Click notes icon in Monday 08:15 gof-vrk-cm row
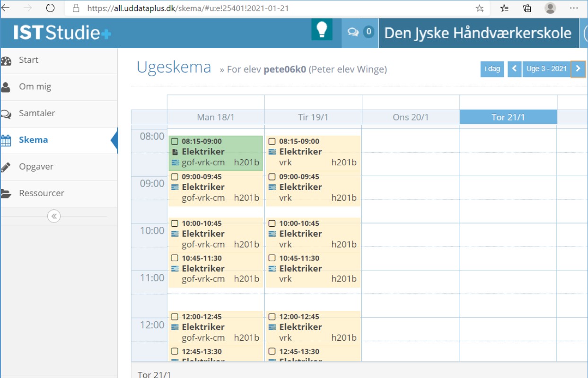This screenshot has width=588, height=378. point(175,163)
